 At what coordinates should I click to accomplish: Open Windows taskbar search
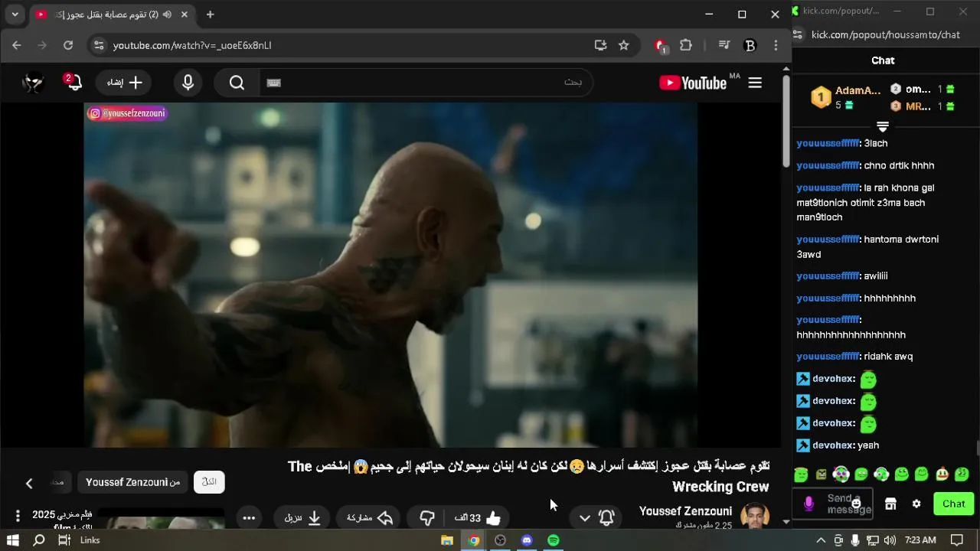(x=39, y=540)
